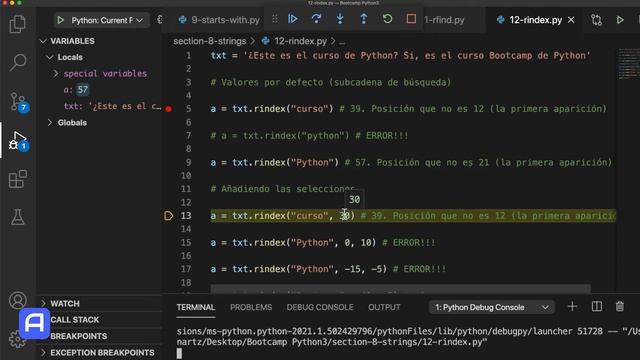Click the comment on line 3
Screen dimensions: 640x360
[x=331, y=82]
